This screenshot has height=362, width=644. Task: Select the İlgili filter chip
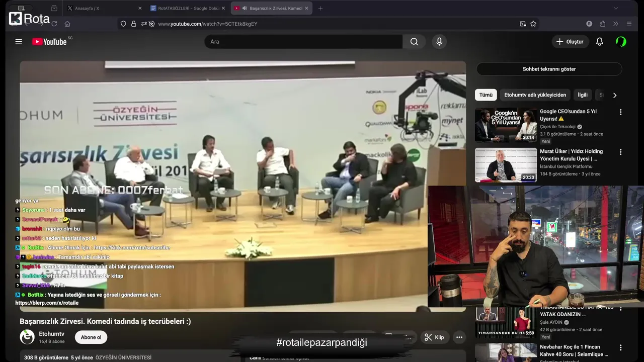583,95
